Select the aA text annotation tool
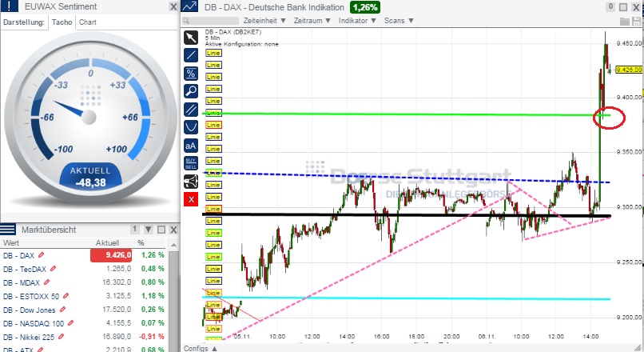The image size is (644, 352). pyautogui.click(x=191, y=146)
